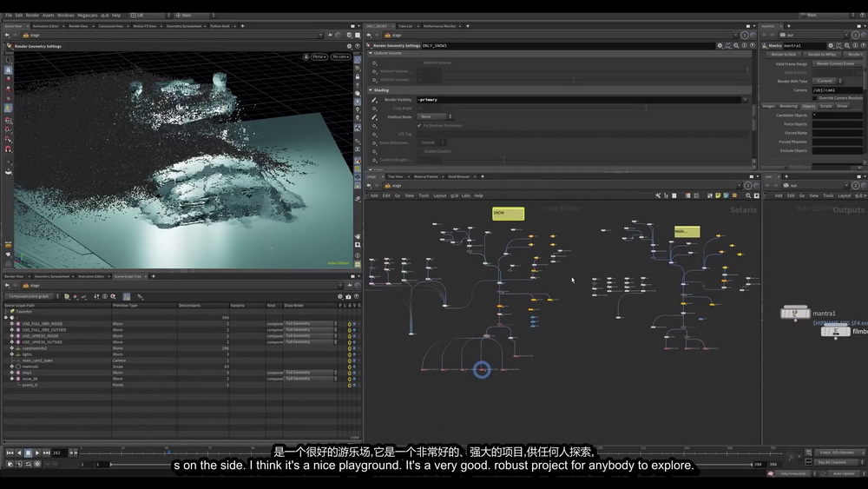The image size is (868, 489).
Task: Click the back arrow in Scene View path bar
Action: pyautogui.click(x=7, y=35)
